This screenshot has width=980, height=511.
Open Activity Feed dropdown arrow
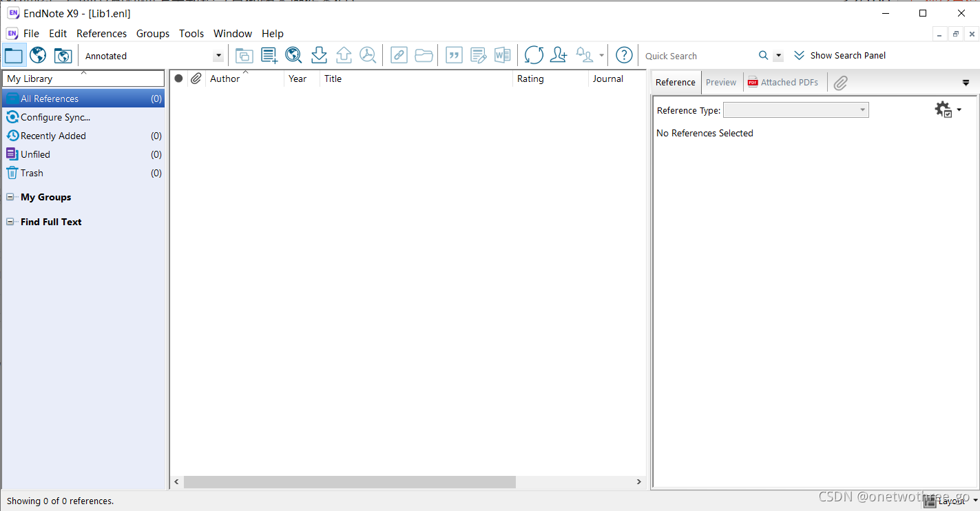(x=601, y=56)
